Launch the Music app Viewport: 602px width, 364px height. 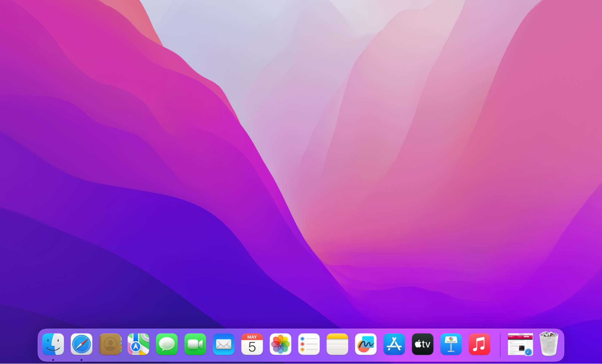(x=479, y=344)
